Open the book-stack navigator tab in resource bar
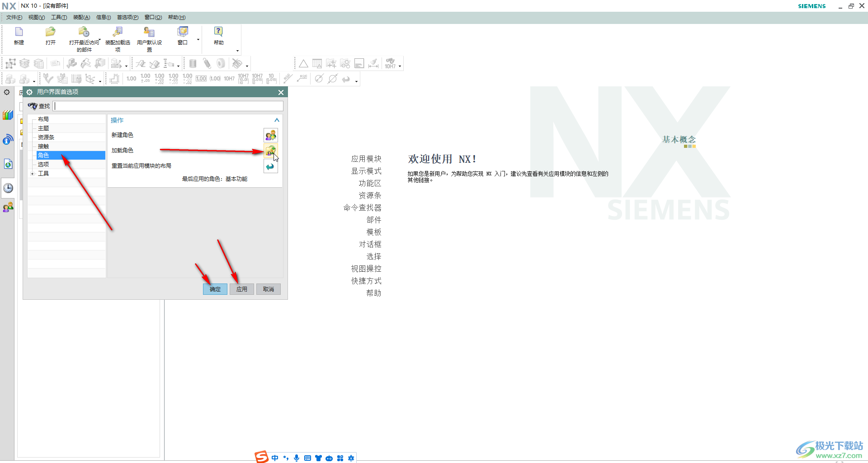The height and width of the screenshot is (463, 868). tap(8, 115)
